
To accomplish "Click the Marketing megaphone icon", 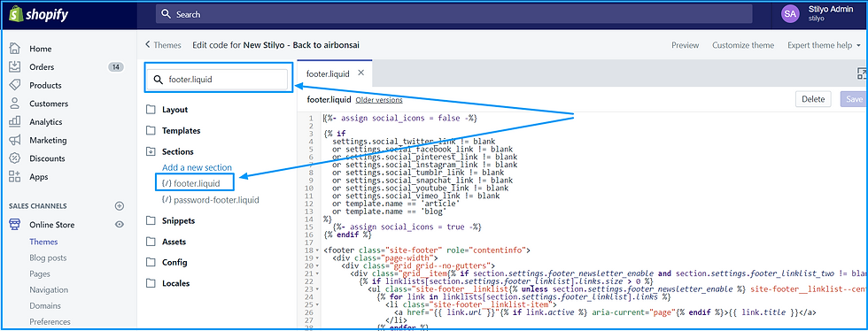I will 15,140.
